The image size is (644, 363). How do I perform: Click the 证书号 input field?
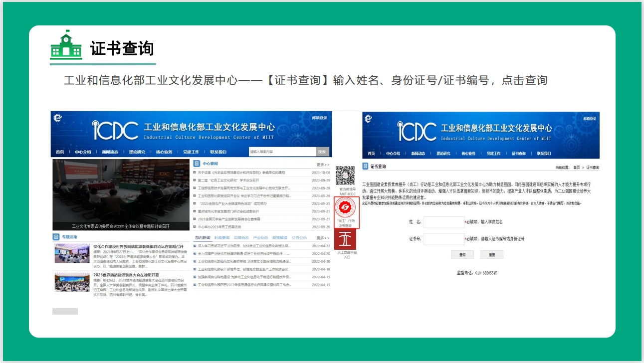click(444, 239)
